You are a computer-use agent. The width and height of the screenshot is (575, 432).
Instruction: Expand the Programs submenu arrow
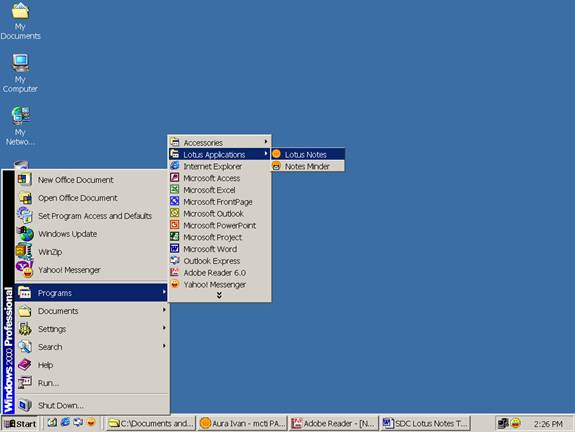click(x=164, y=292)
